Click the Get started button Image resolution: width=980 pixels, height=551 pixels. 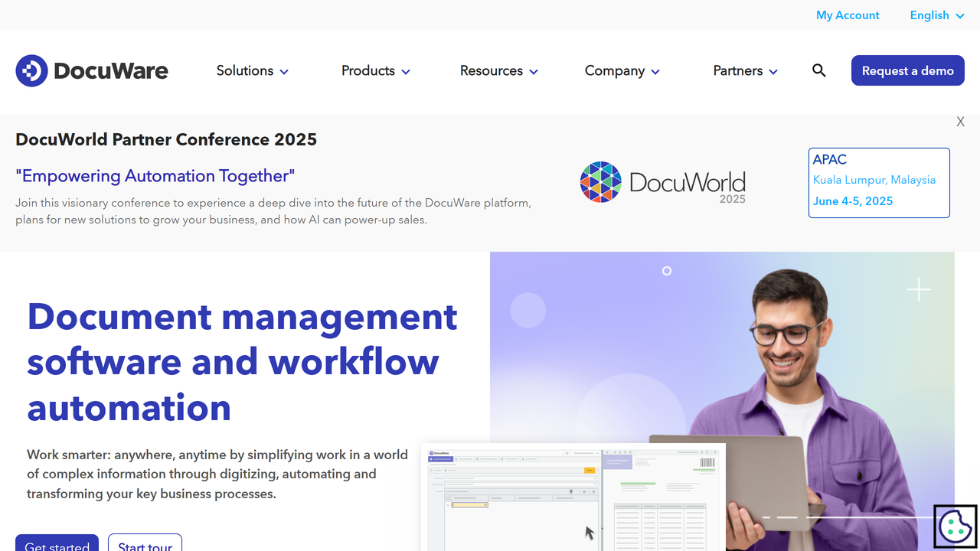point(57,543)
